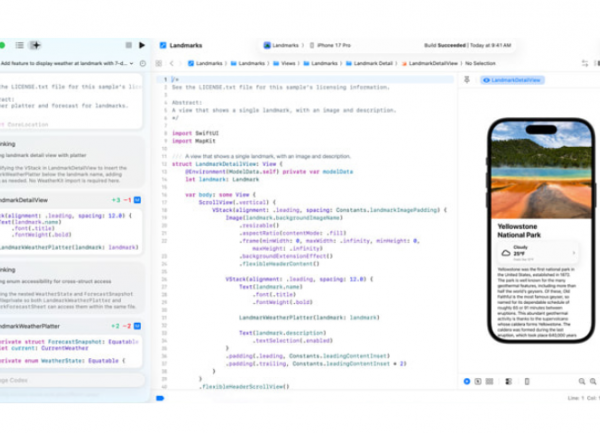Go back with the editor back chevron

click(x=171, y=63)
